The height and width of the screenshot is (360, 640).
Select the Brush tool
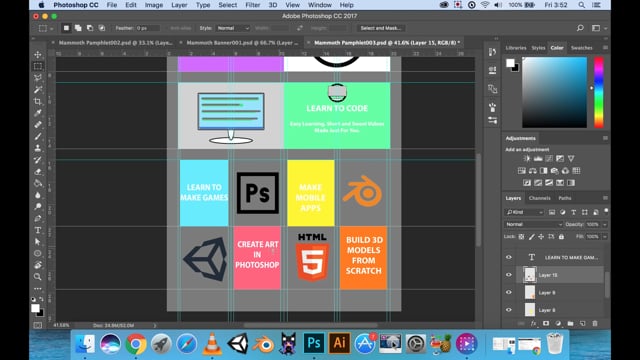38,136
